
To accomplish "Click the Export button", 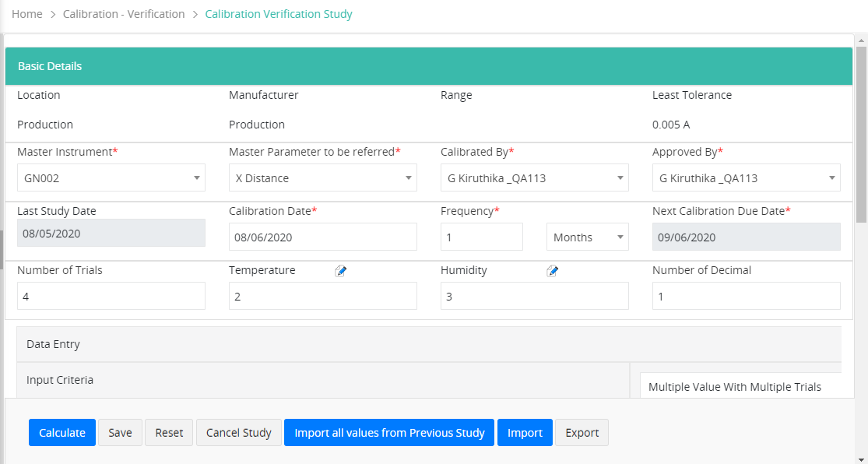I will (582, 432).
